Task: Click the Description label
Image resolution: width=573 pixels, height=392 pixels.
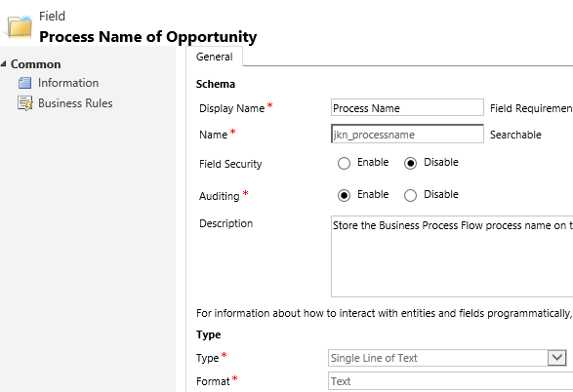Action: (225, 223)
